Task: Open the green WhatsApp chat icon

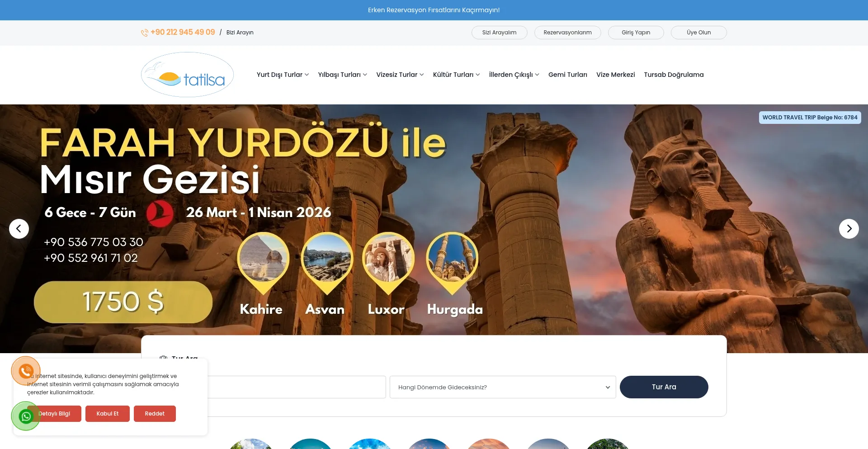Action: [26, 416]
